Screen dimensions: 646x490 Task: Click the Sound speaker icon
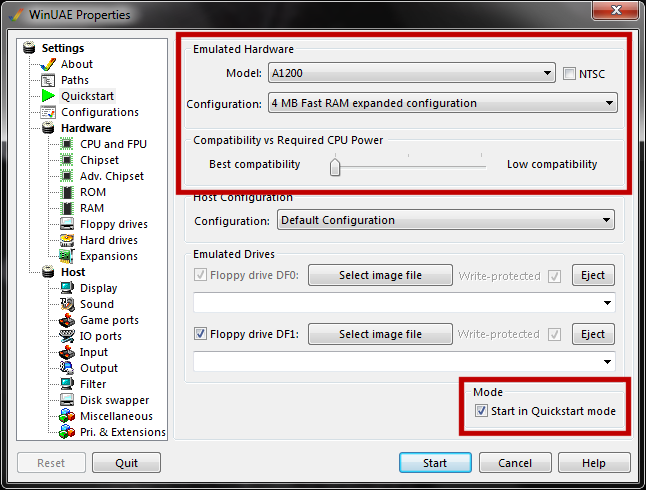click(67, 304)
